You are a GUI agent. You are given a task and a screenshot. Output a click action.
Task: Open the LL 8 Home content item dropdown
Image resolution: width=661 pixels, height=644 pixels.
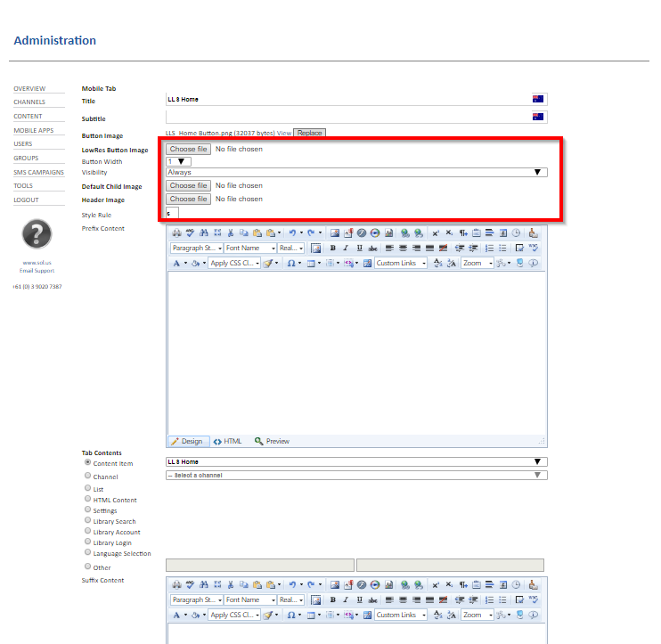point(356,462)
